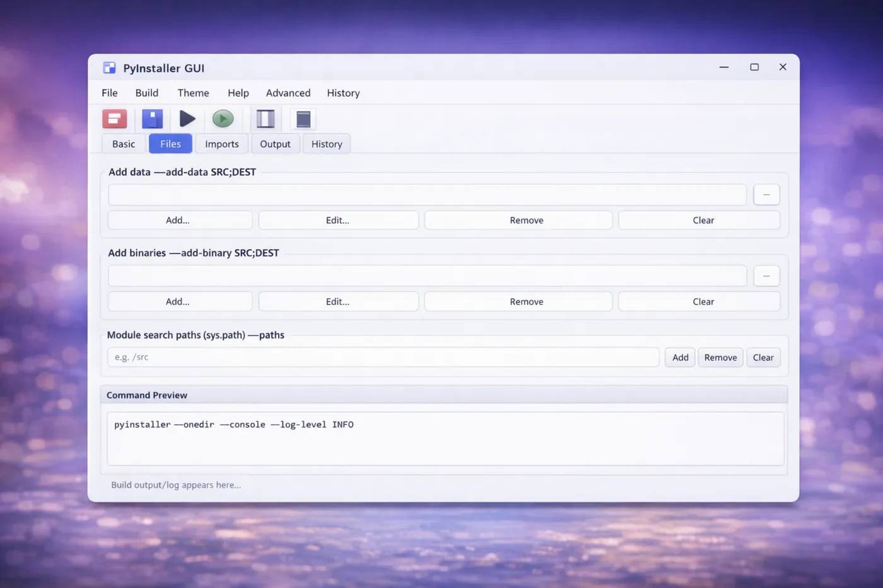Open the dark console view icon
The height and width of the screenshot is (588, 883).
303,118
